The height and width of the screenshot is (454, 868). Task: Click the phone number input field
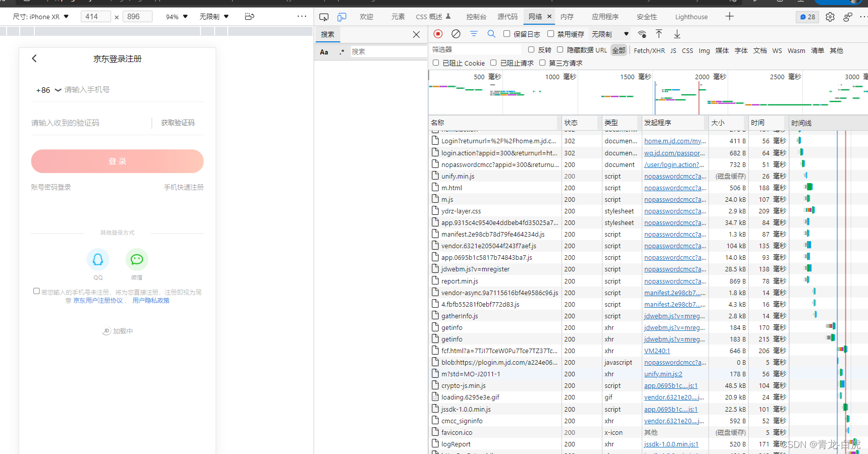(133, 90)
